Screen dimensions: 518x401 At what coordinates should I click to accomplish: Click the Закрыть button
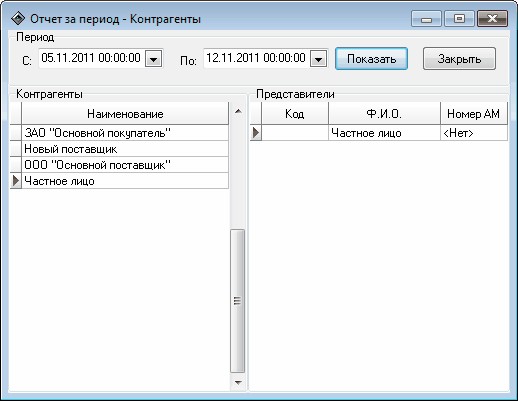point(459,59)
